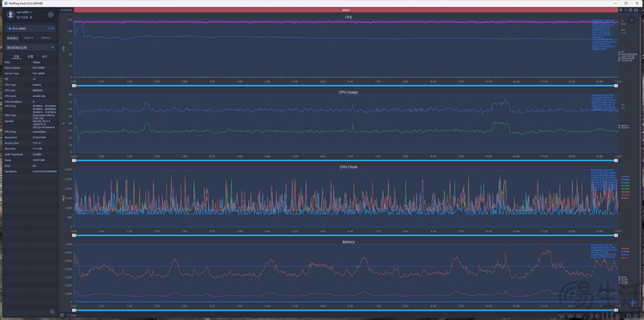Switch to the second tab beside 常规测试

click(28, 38)
